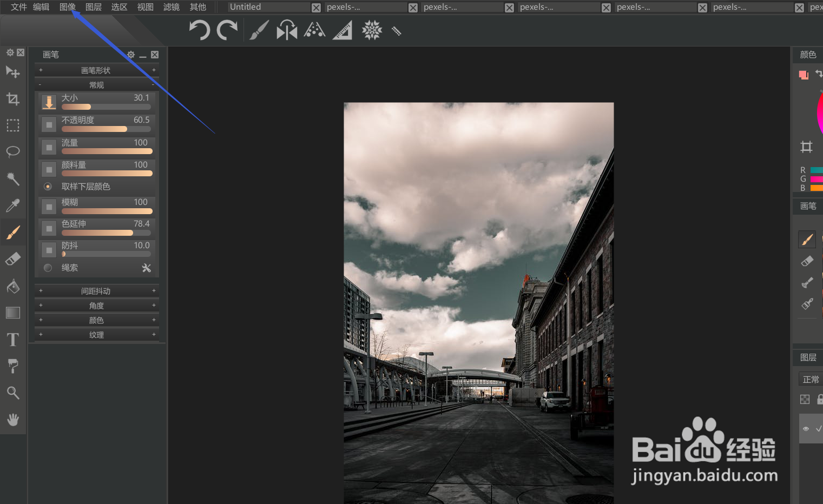Toggle the checkbox beside 模糊
This screenshot has width=823, height=504.
[49, 207]
